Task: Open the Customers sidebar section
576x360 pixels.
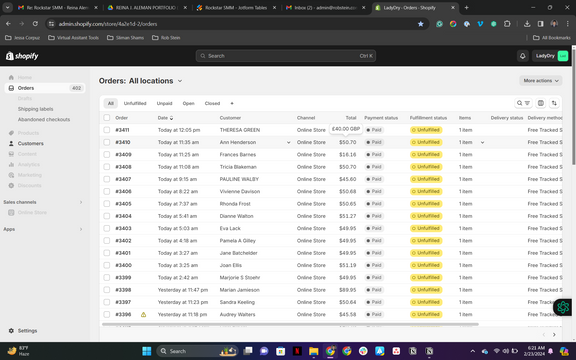Action: coord(30,144)
